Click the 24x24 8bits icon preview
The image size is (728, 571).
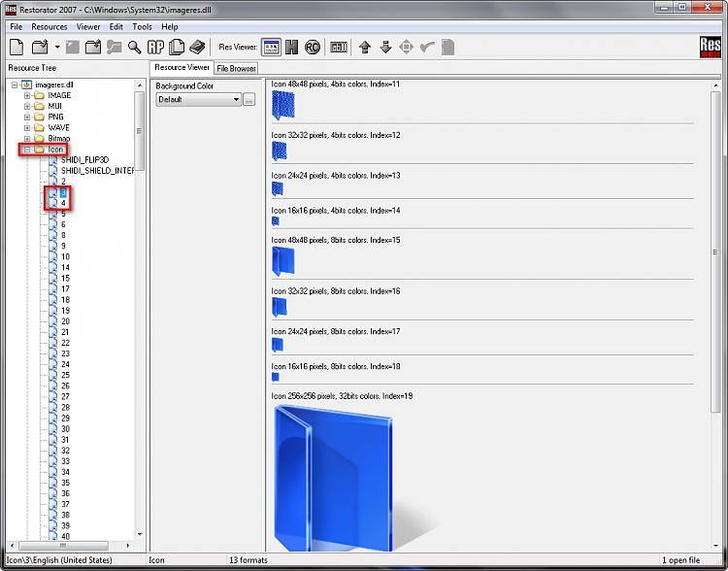(x=278, y=345)
